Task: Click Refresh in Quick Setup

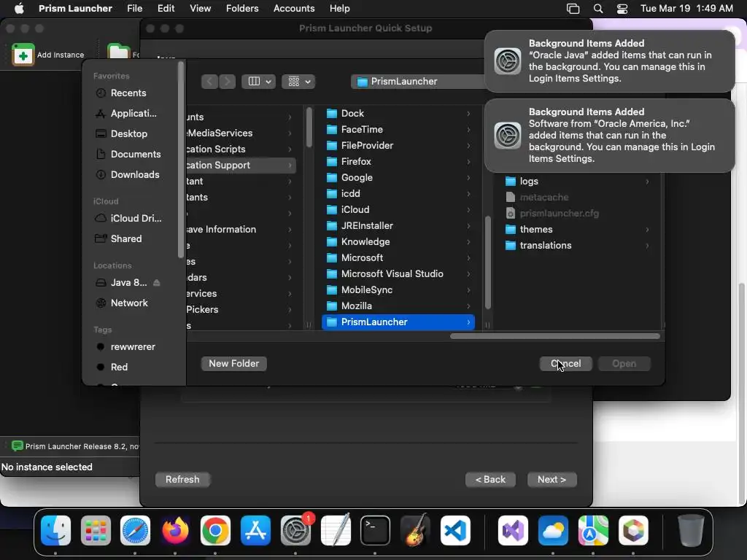Action: (x=182, y=480)
